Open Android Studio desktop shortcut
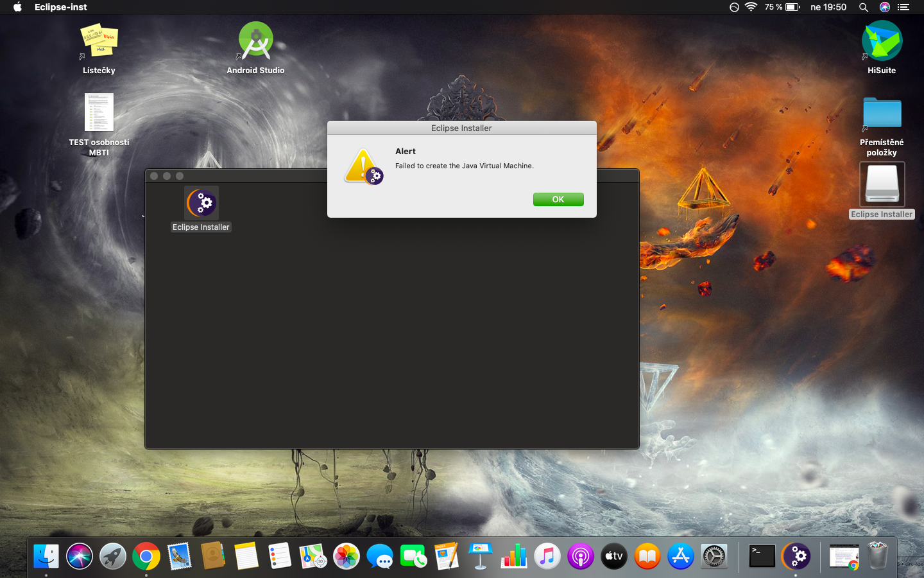The width and height of the screenshot is (924, 578). tap(255, 41)
